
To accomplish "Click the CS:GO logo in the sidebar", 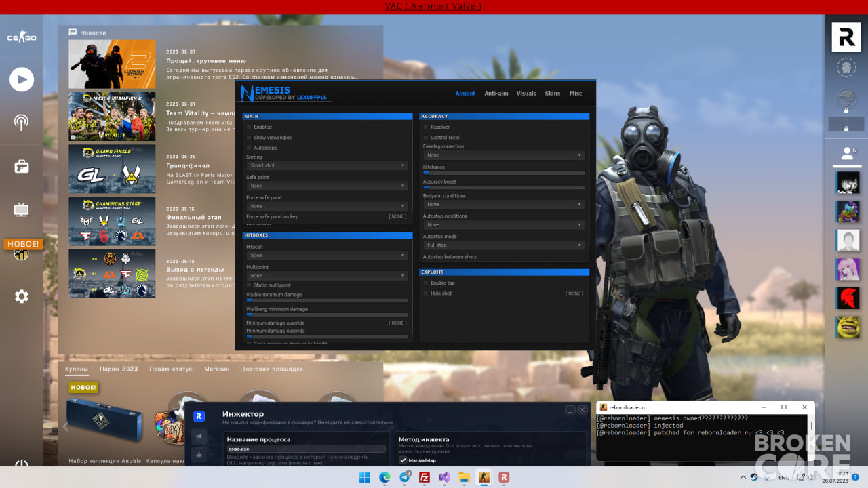I will coord(22,37).
